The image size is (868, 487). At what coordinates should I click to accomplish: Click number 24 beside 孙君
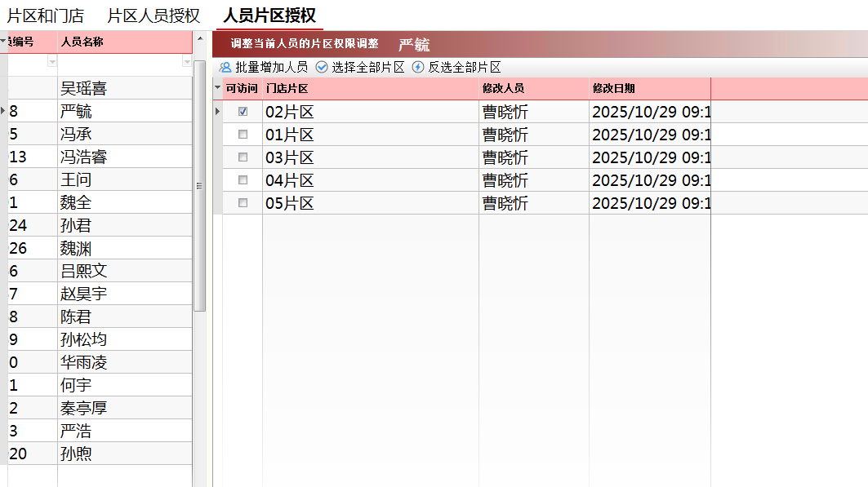[18, 225]
